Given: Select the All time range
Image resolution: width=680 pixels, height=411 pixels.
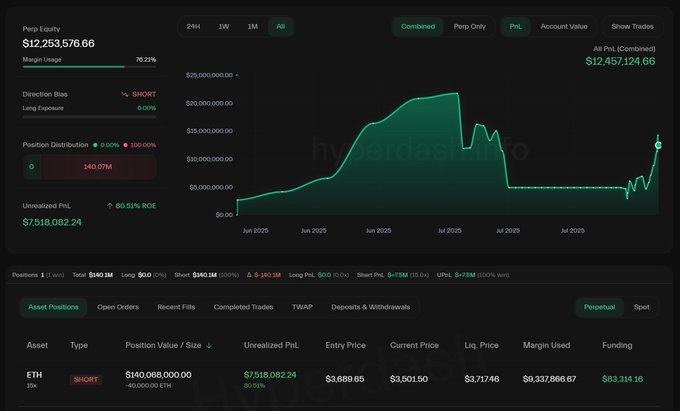Looking at the screenshot, I should (x=281, y=26).
